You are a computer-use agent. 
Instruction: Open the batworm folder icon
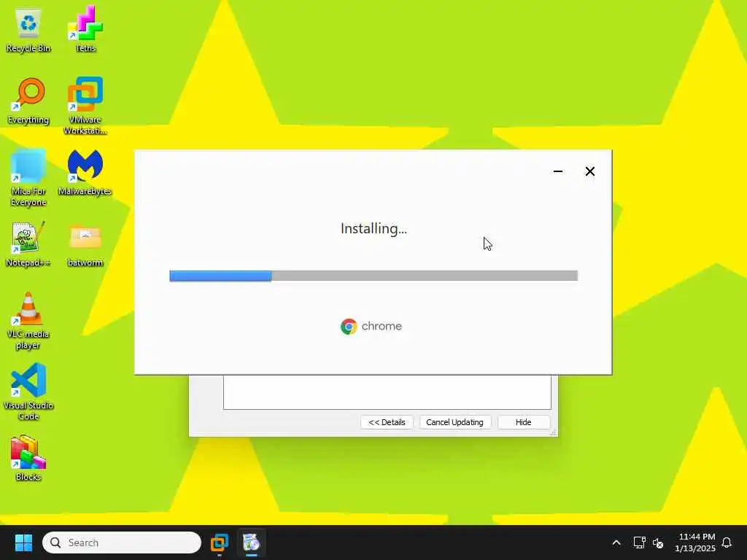(85, 244)
